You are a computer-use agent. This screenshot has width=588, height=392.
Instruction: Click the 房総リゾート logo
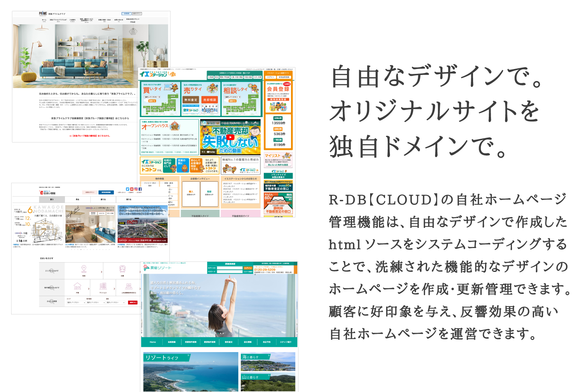pos(158,268)
